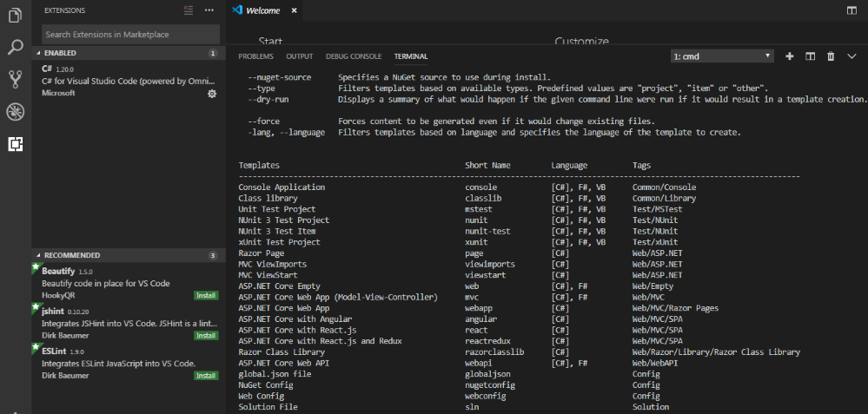The width and height of the screenshot is (868, 414).
Task: Open the Search view in activity bar
Action: 16,47
